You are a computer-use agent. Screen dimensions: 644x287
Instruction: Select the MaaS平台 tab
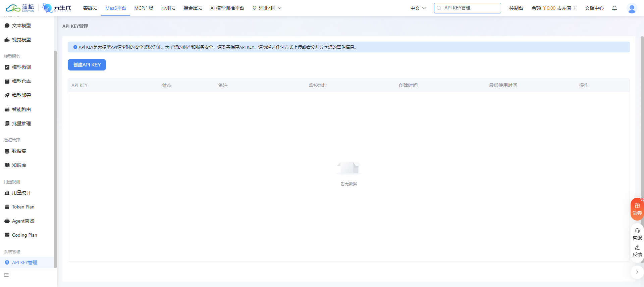point(116,8)
